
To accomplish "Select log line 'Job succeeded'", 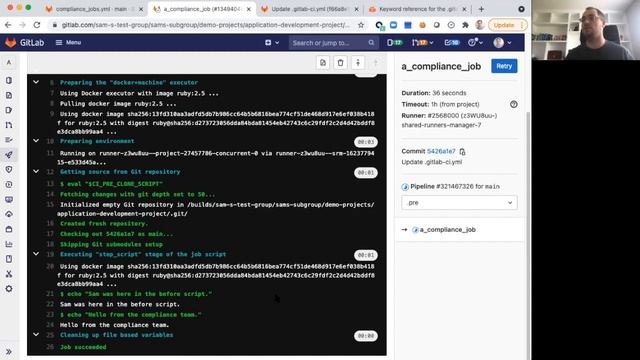I will 83,347.
